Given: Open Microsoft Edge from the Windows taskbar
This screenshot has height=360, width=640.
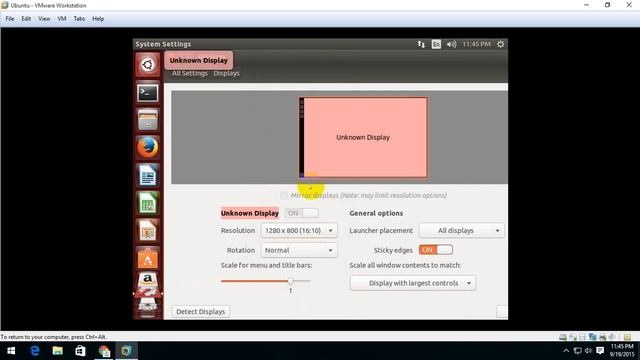Looking at the screenshot, I should pyautogui.click(x=35, y=351).
